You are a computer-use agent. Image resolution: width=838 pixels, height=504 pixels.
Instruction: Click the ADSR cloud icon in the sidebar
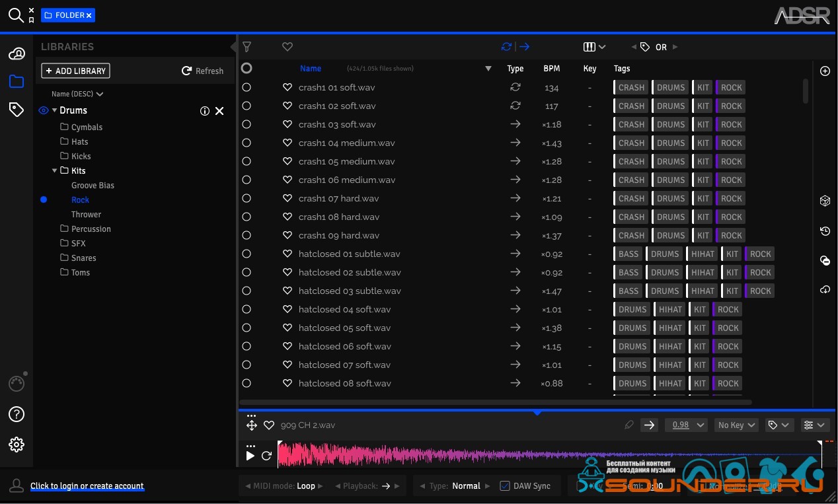click(17, 54)
